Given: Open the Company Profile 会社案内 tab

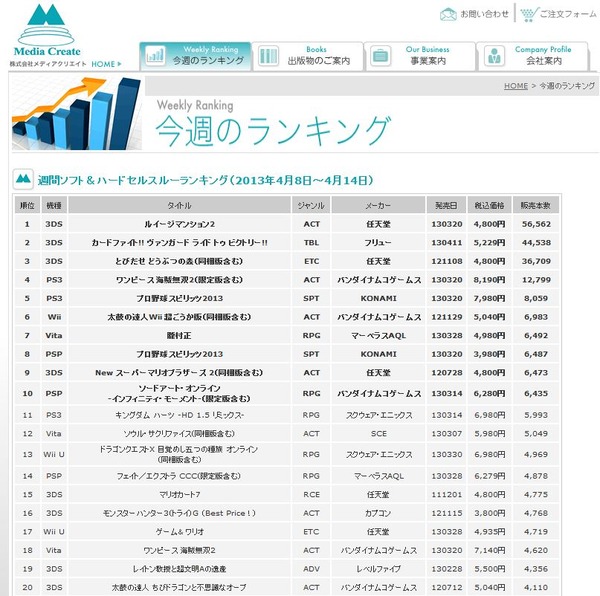Looking at the screenshot, I should point(533,56).
